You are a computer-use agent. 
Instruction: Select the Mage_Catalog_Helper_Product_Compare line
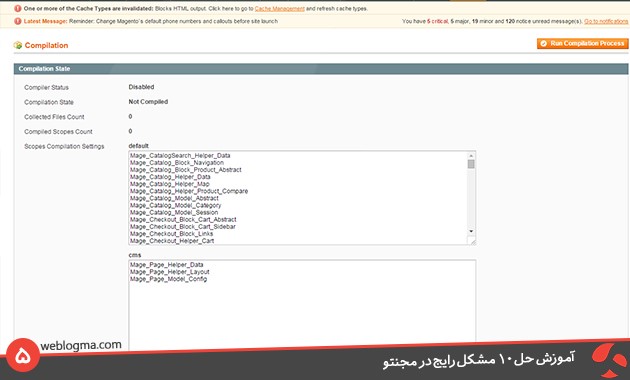click(189, 191)
